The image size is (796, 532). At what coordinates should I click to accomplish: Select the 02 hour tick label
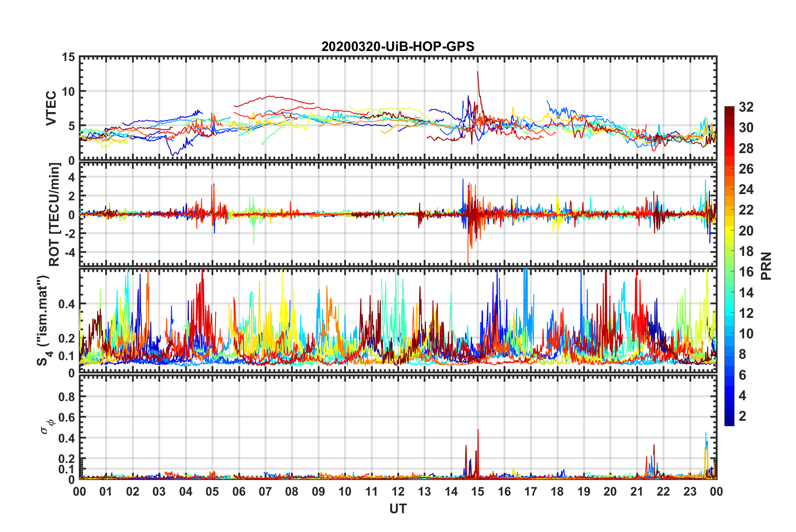133,491
